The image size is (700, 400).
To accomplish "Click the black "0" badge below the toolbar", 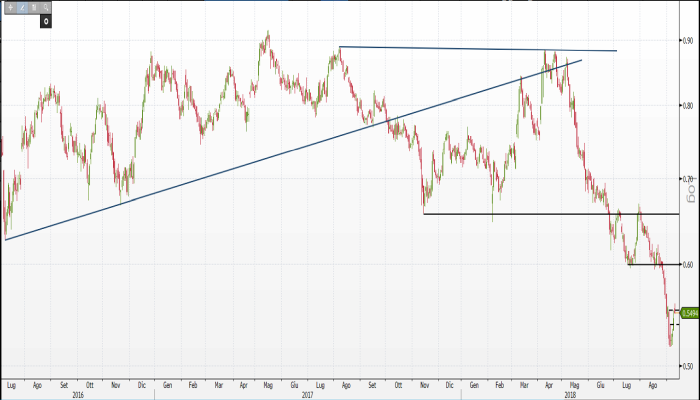I will 45,20.
